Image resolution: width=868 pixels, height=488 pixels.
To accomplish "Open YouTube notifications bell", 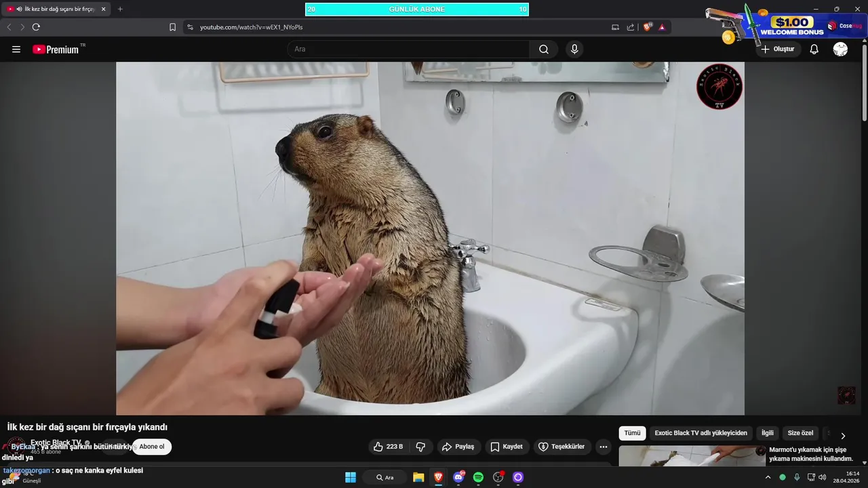I will [814, 49].
